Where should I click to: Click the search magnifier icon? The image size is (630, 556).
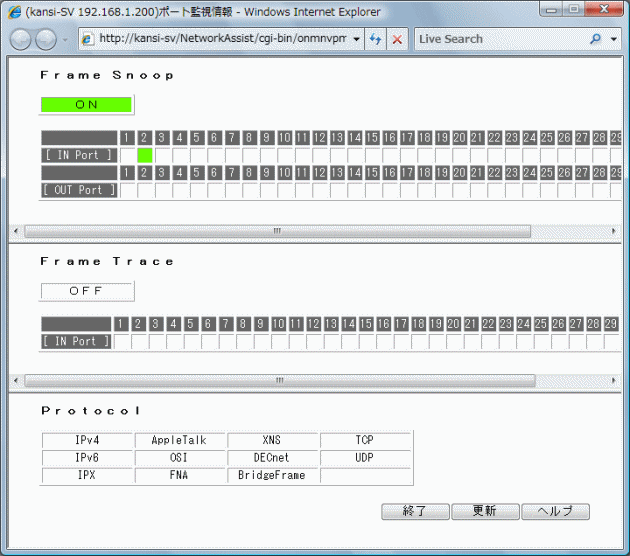point(595,39)
